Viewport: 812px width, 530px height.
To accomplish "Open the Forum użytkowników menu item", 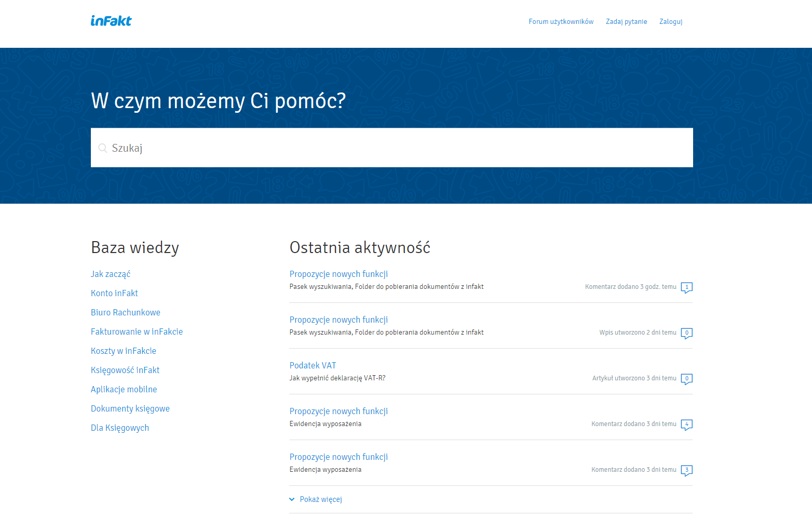I will (561, 21).
